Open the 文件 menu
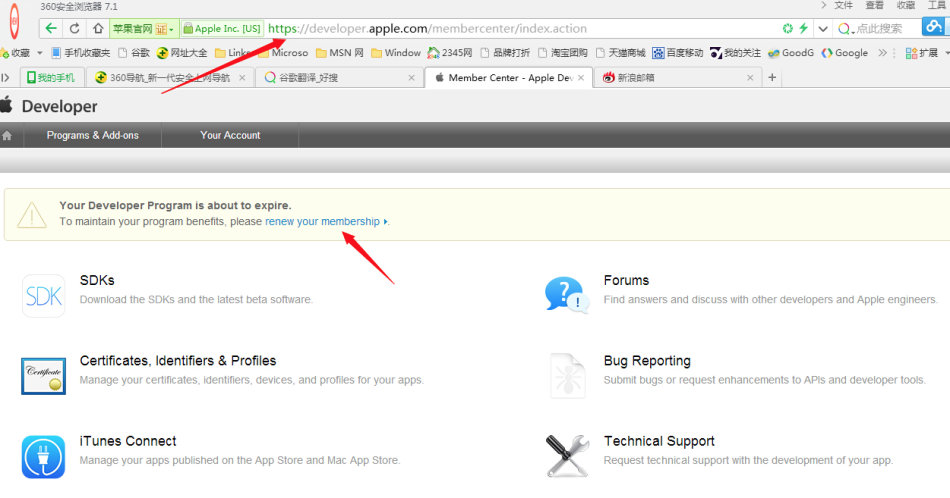Viewport: 950px width, 498px height. (x=843, y=5)
